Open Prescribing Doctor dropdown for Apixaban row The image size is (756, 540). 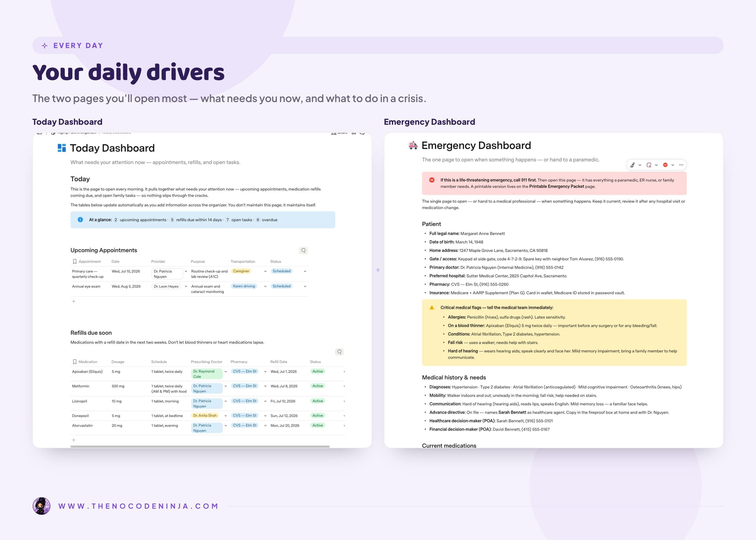(x=226, y=372)
